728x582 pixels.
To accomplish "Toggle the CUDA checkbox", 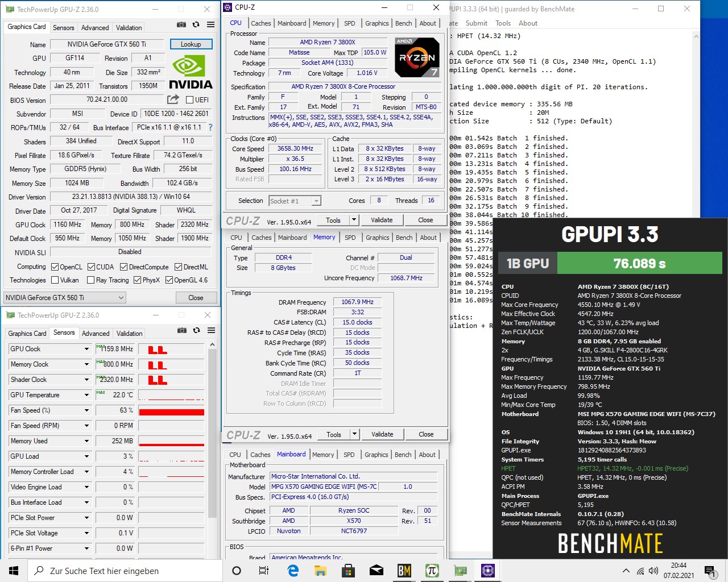I will (91, 267).
